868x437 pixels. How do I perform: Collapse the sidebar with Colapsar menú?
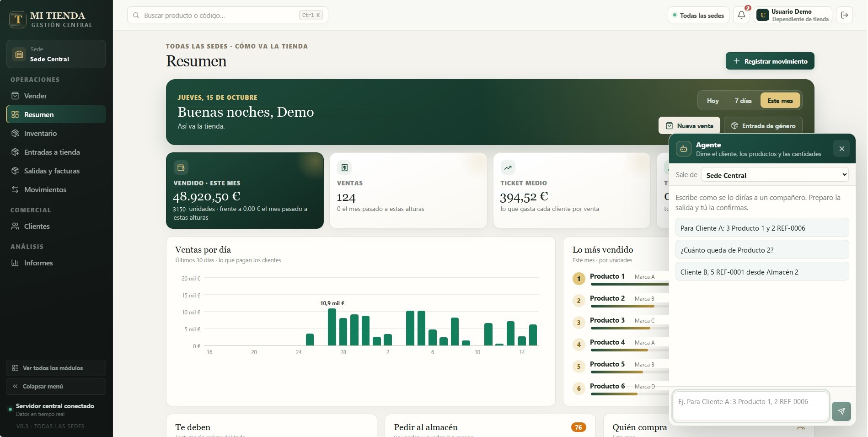pyautogui.click(x=56, y=386)
